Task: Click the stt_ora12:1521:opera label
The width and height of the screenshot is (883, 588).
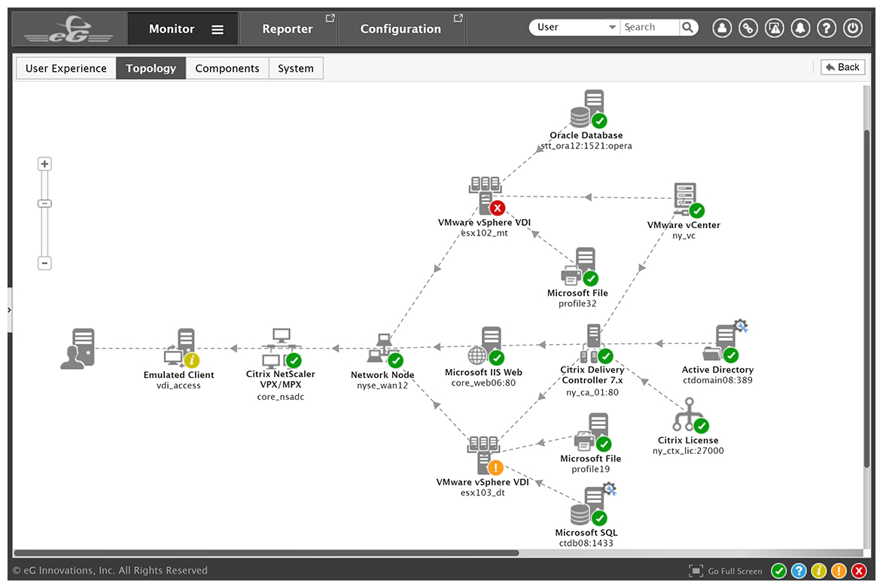Action: tap(586, 146)
